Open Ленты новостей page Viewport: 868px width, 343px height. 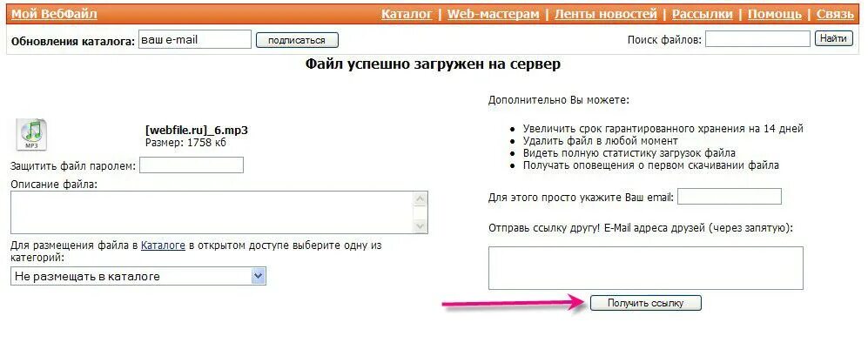pos(605,14)
